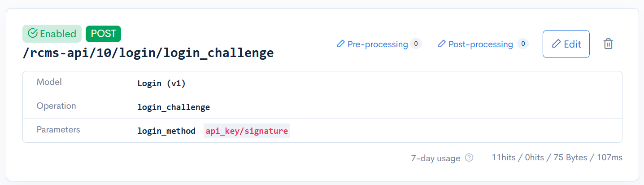Click the green POST method badge
This screenshot has width=644, height=185.
(103, 34)
